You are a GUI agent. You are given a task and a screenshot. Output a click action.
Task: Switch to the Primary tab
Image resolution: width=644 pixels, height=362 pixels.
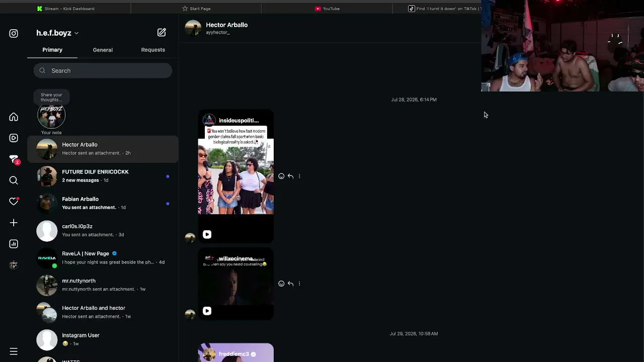point(52,50)
